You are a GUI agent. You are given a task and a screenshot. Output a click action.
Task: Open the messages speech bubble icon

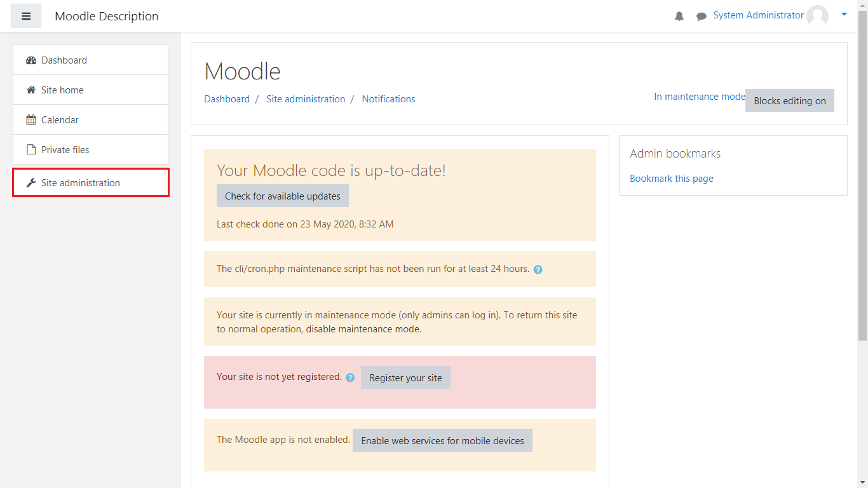click(702, 17)
